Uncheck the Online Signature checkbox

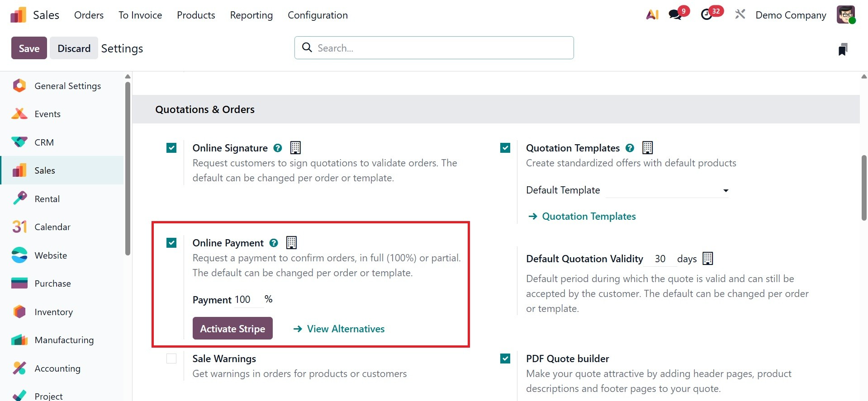(171, 148)
